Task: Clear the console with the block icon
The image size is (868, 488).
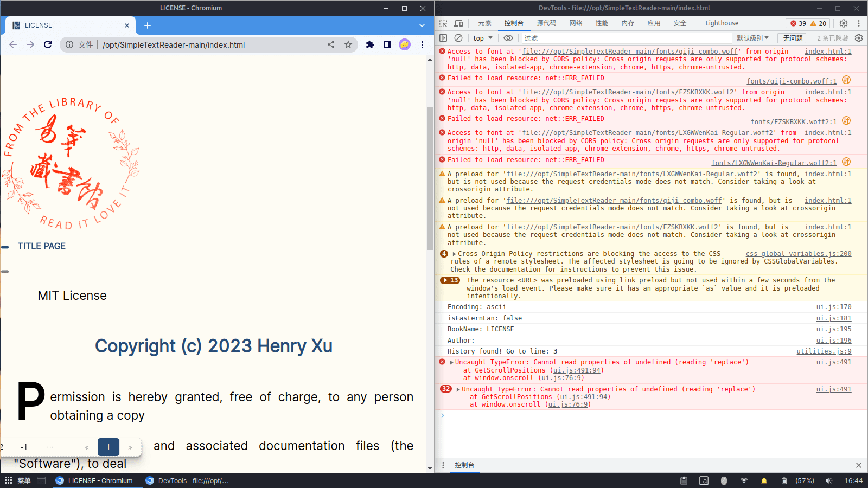Action: 458,38
